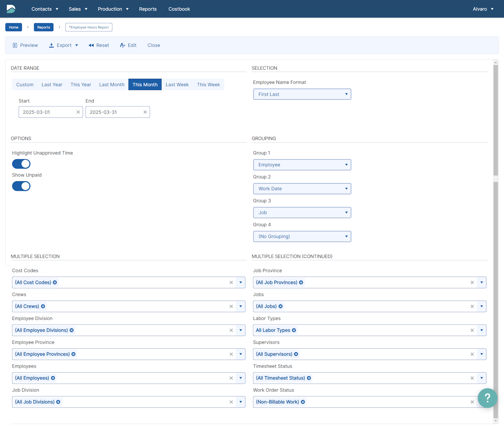Screen dimensions: 504x429
Task: Remove the (All Cost Codes) tag
Action: pos(55,282)
